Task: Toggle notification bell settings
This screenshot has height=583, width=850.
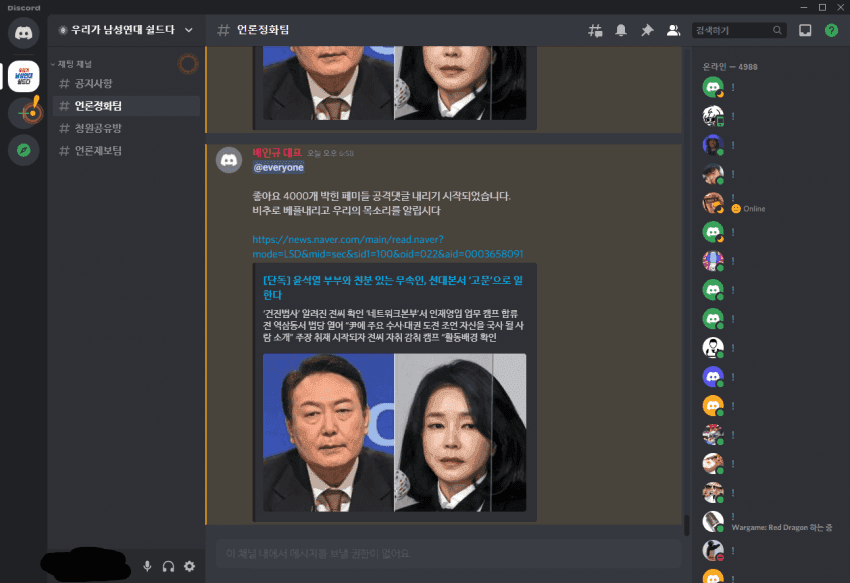Action: pos(621,30)
